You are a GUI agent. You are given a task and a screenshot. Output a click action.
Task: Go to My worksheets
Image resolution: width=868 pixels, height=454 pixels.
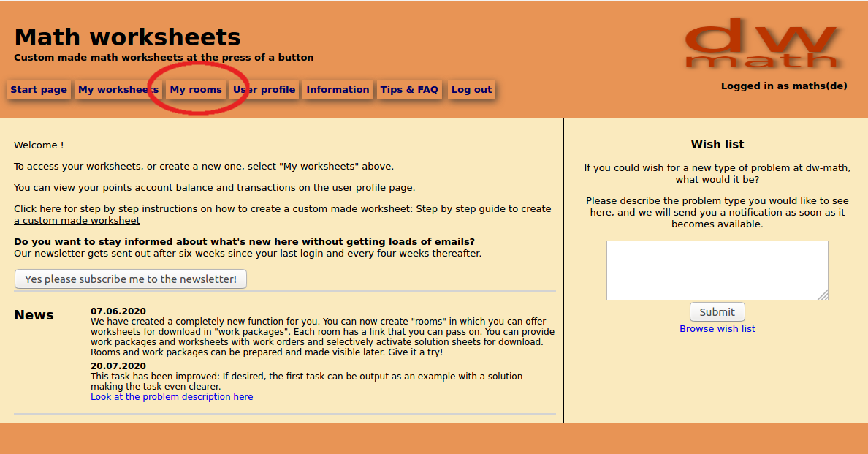(x=118, y=90)
